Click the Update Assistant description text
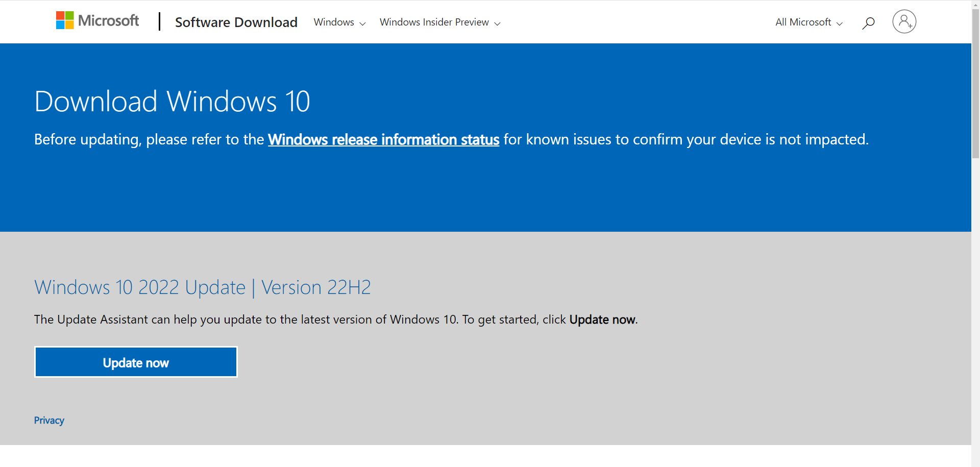 [x=336, y=319]
